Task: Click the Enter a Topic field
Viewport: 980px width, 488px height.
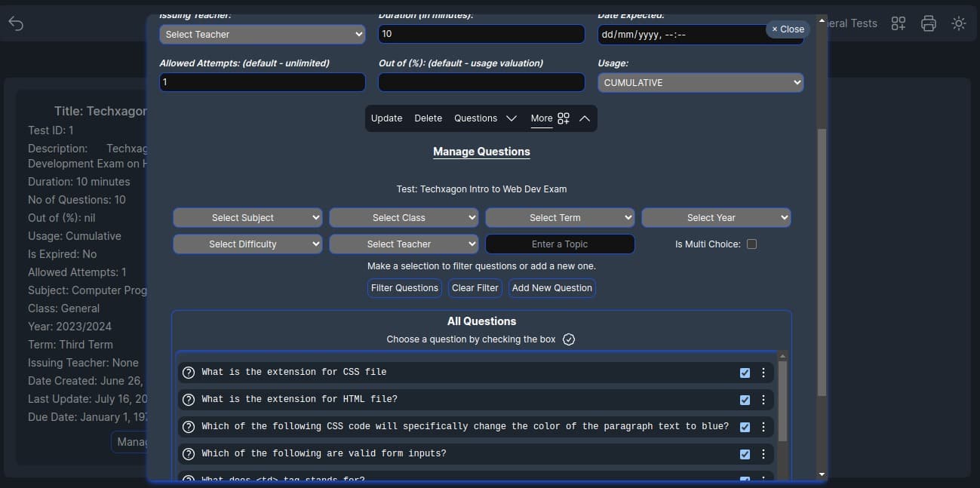Action: [x=560, y=244]
